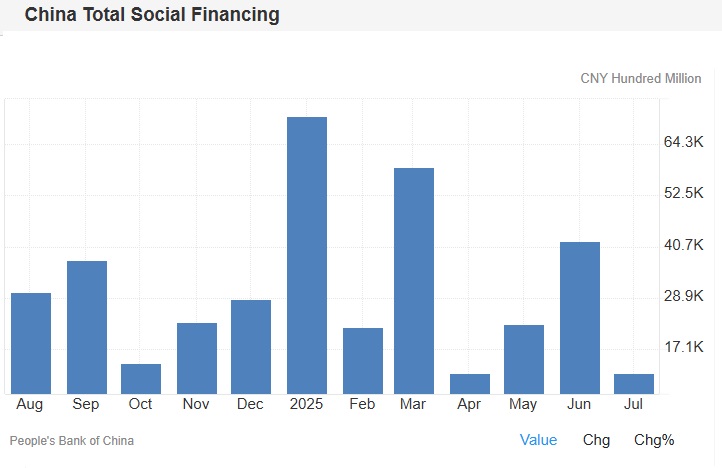Click the April bar
Image resolution: width=722 pixels, height=468 pixels.
pyautogui.click(x=470, y=383)
